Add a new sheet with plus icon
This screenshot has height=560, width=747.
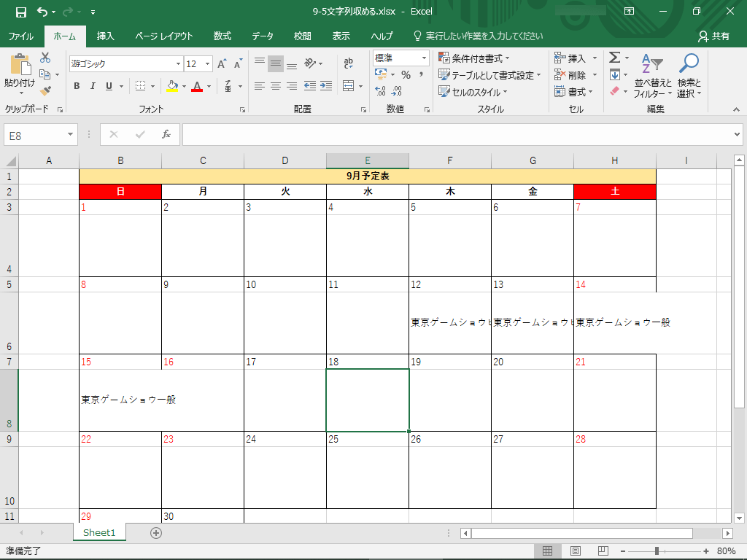click(156, 533)
